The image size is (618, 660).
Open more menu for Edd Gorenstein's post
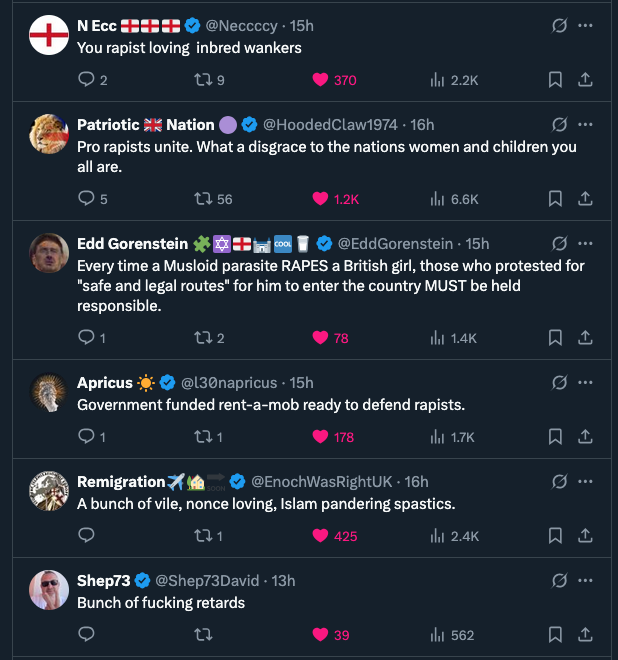click(x=586, y=243)
